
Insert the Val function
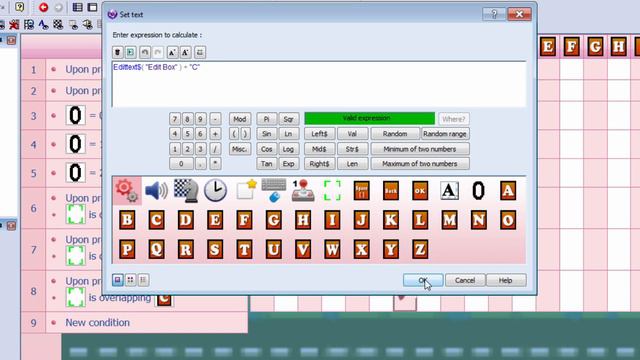(x=352, y=134)
